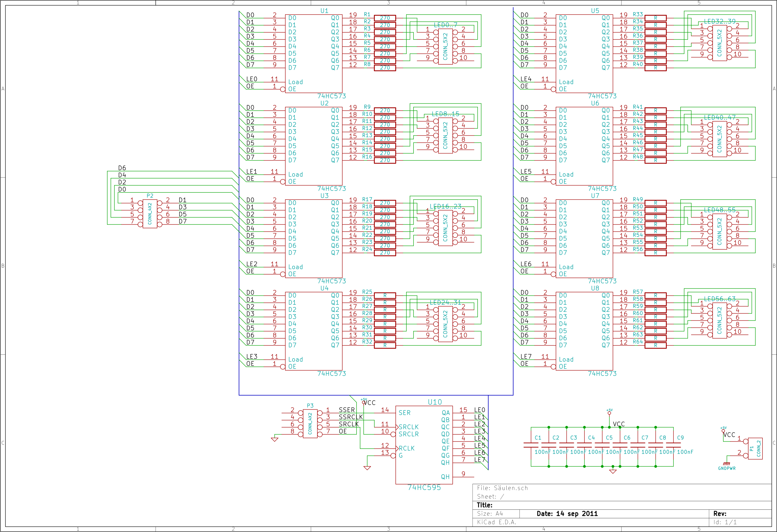Select the P2 CONN_4X2 data connector
This screenshot has width=777, height=532.
click(x=150, y=214)
